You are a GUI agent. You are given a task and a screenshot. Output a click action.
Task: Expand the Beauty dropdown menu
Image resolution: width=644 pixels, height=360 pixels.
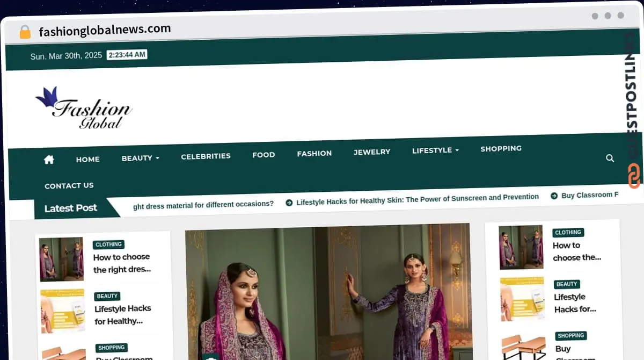tap(140, 158)
